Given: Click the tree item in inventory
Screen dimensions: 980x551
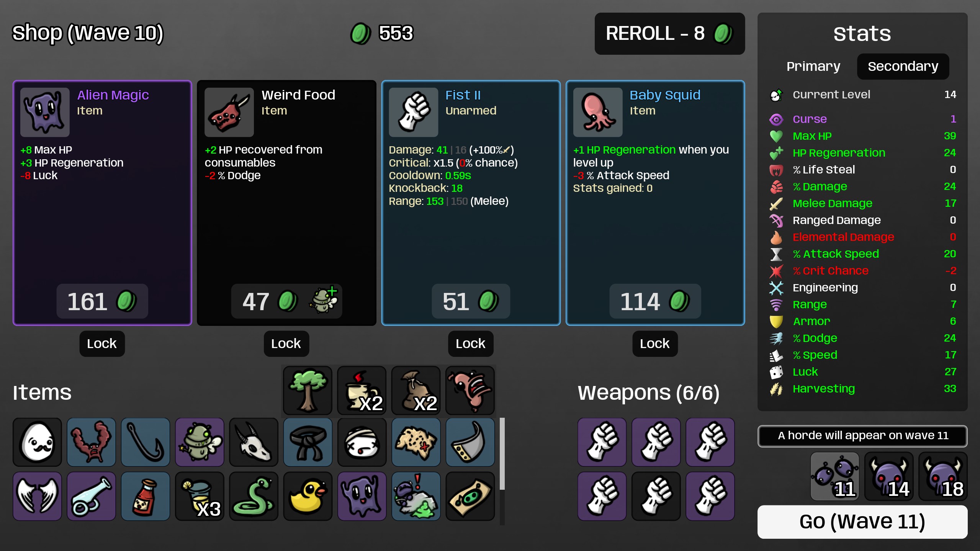Looking at the screenshot, I should coord(308,390).
